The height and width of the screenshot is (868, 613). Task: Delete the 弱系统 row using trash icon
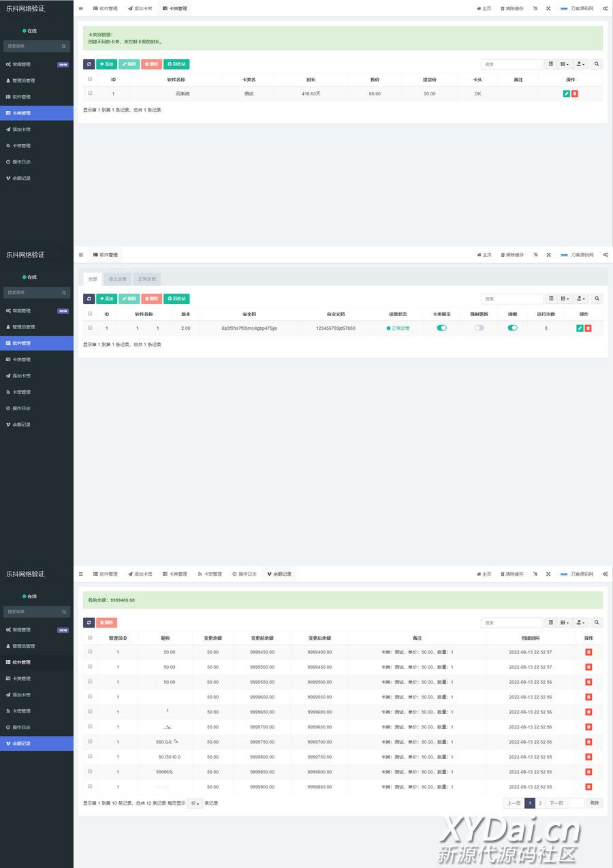pyautogui.click(x=575, y=93)
